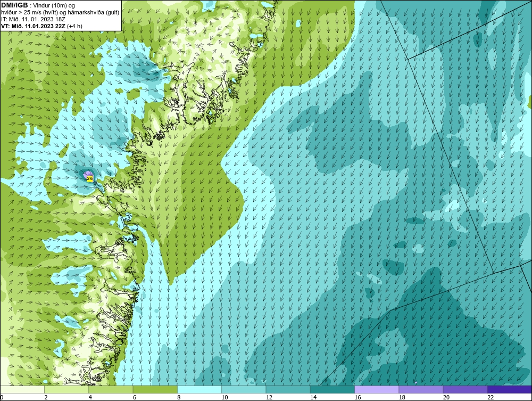Click the 'IT: Mið. 11. 01. 2023 18Z' line
The height and width of the screenshot is (401, 532).
pyautogui.click(x=33, y=19)
